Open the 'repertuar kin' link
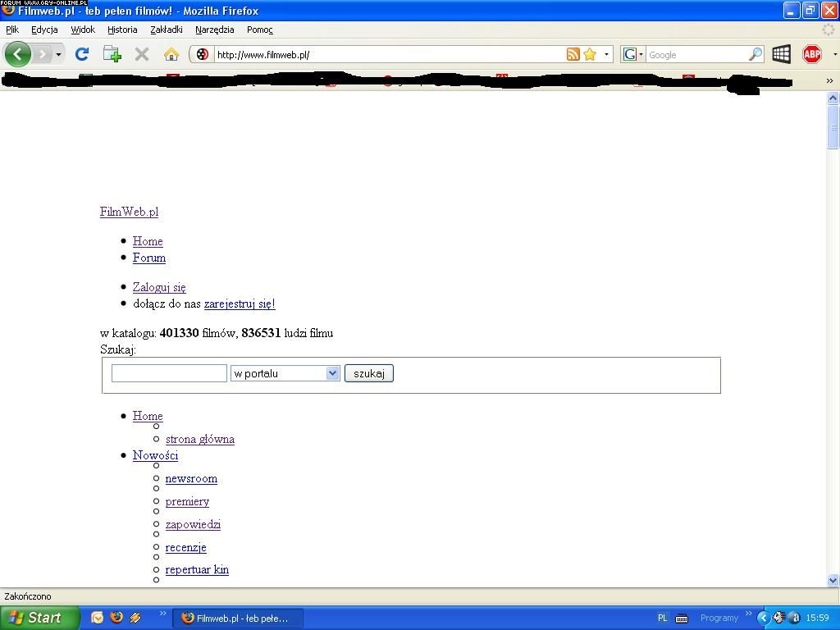This screenshot has width=840, height=630. (197, 569)
